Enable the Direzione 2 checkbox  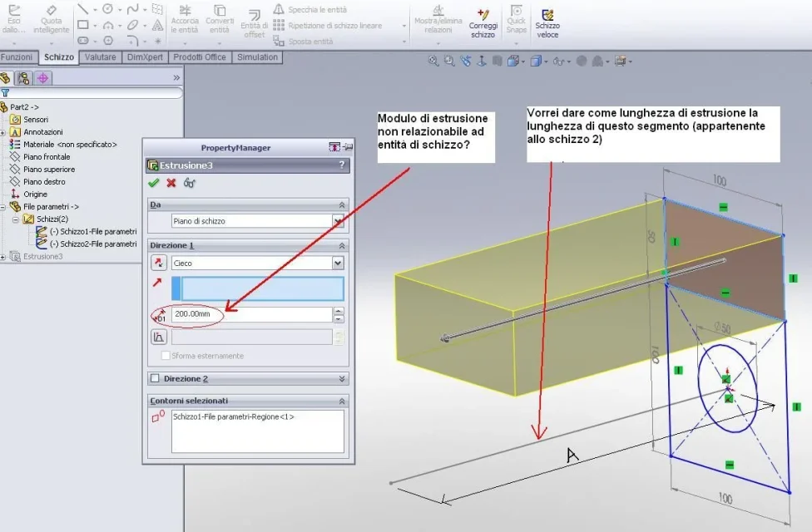click(155, 378)
